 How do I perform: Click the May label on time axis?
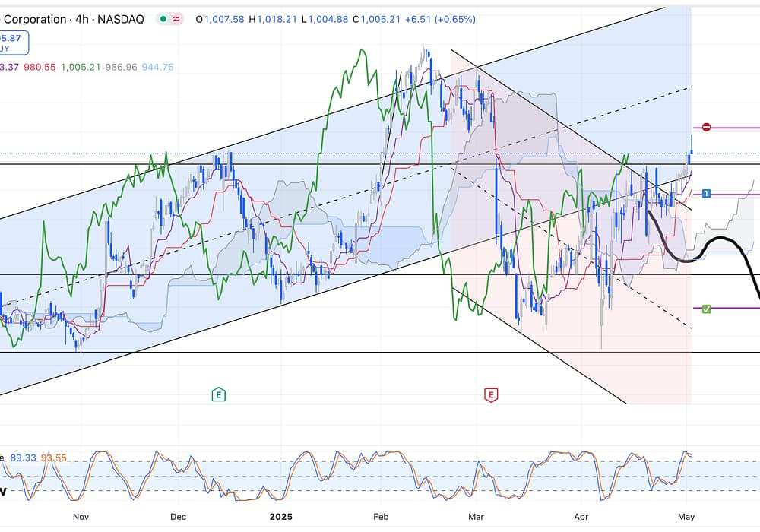tap(687, 517)
